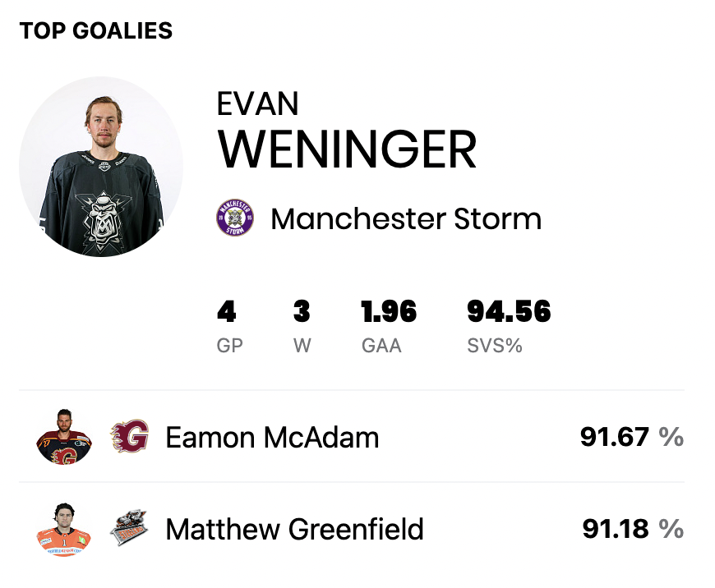Click the TOP GOALIES heading
The height and width of the screenshot is (588, 715).
coord(96,31)
